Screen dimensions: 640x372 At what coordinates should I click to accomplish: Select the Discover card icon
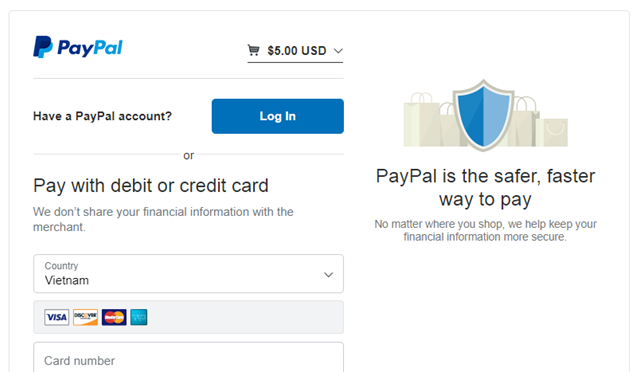coord(85,317)
